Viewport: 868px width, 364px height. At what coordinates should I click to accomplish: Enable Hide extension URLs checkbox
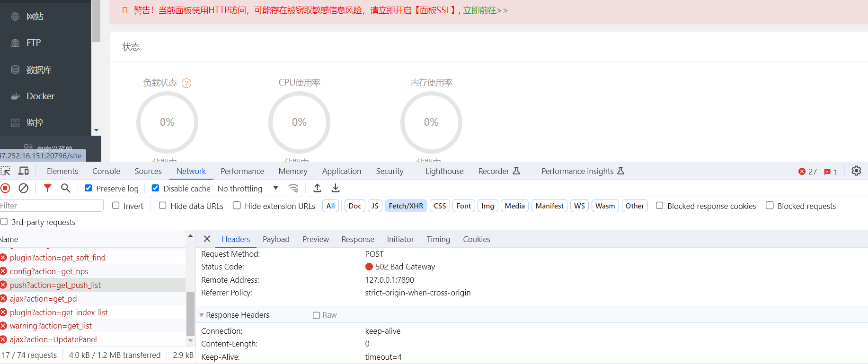coord(237,206)
